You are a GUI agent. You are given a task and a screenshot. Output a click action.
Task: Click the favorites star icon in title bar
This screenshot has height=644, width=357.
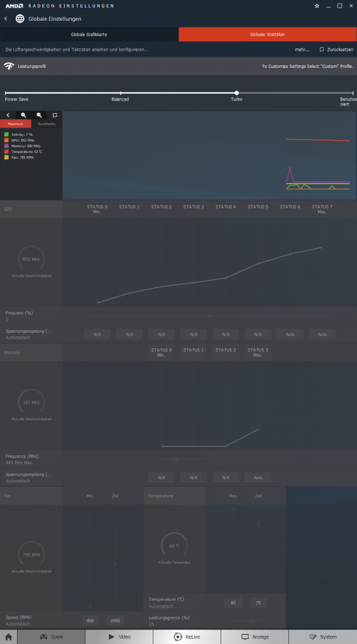317,6
